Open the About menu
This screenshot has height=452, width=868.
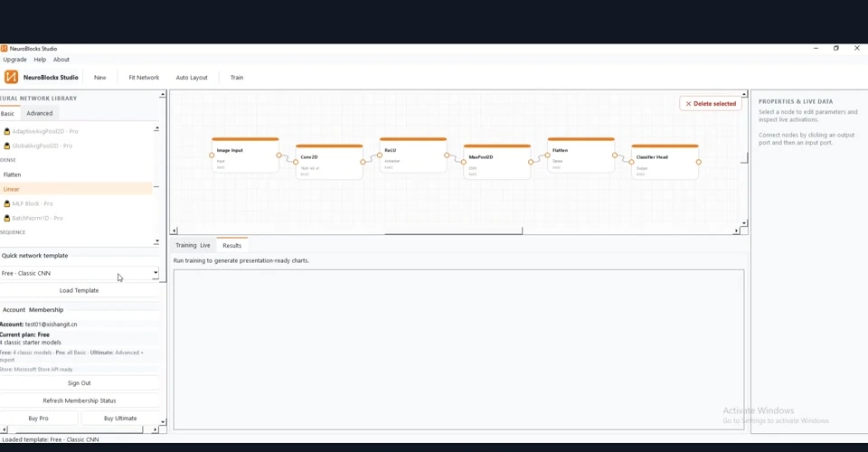point(61,59)
